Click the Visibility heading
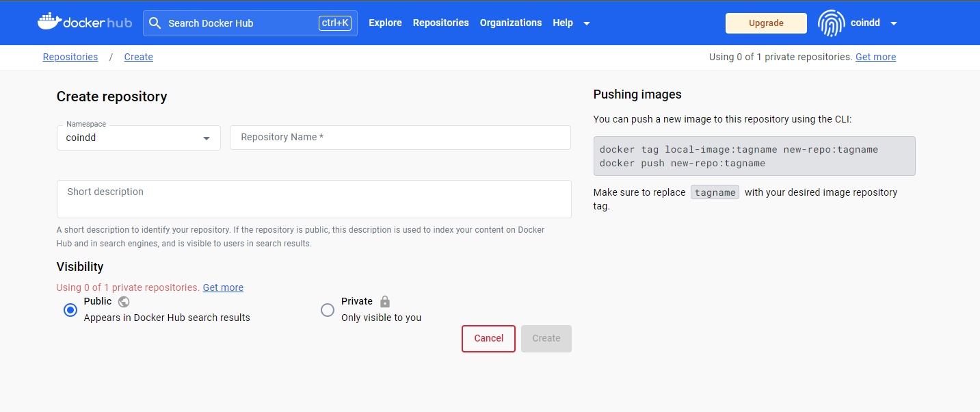980x412 pixels. (80, 267)
